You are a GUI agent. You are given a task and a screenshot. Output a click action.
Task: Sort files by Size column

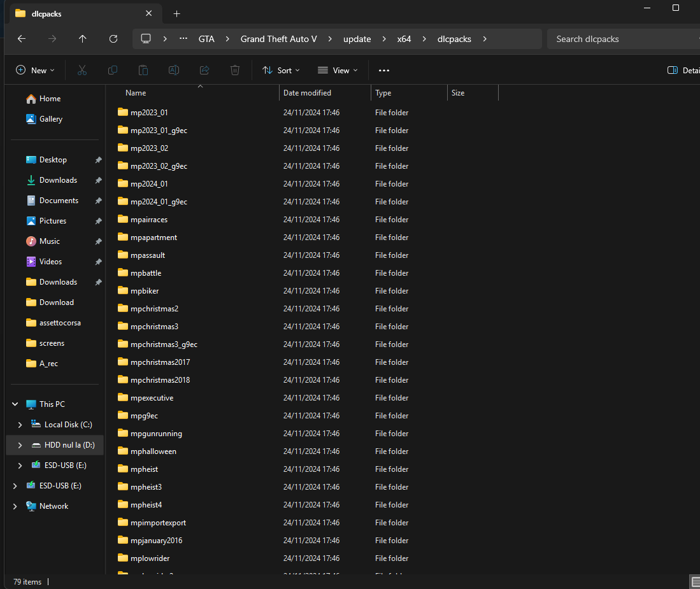coord(458,93)
